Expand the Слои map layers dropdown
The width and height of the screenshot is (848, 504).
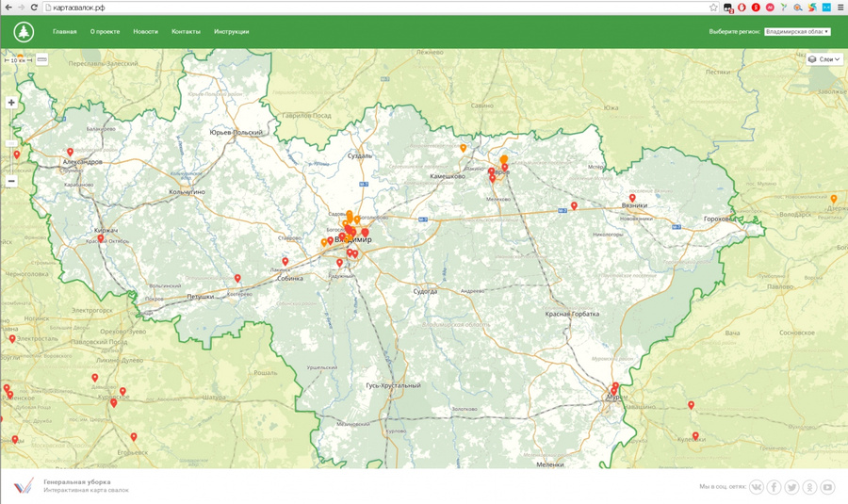824,59
